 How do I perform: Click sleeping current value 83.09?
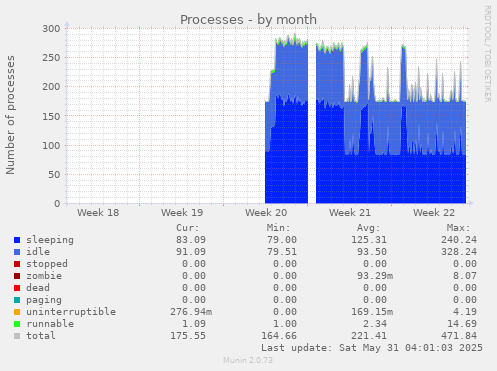(x=191, y=240)
